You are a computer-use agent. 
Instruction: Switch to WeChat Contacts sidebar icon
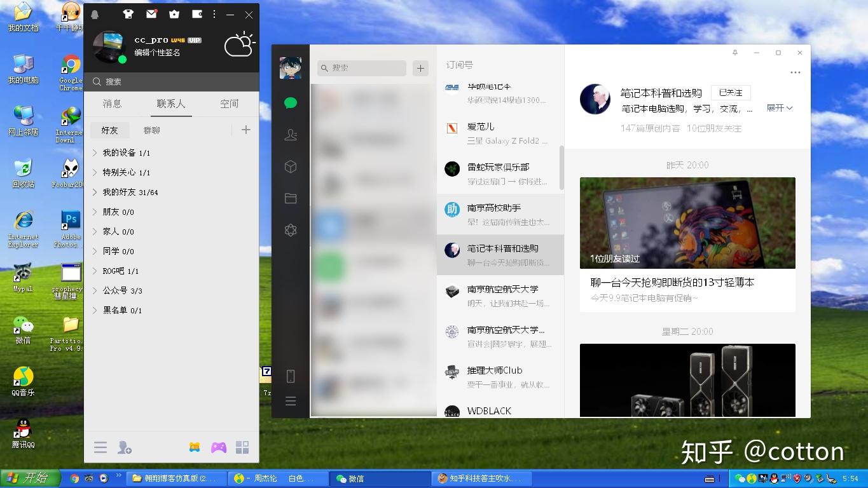pyautogui.click(x=291, y=135)
